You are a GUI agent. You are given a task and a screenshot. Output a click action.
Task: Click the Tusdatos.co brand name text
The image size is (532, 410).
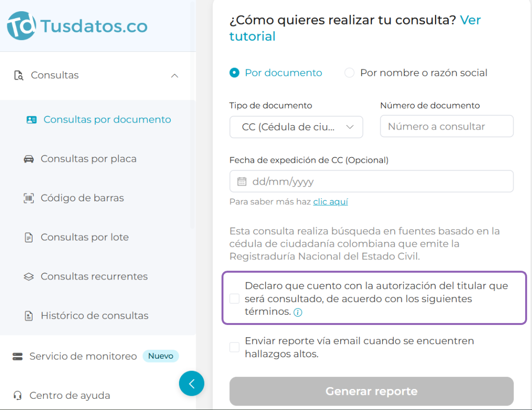tap(94, 26)
